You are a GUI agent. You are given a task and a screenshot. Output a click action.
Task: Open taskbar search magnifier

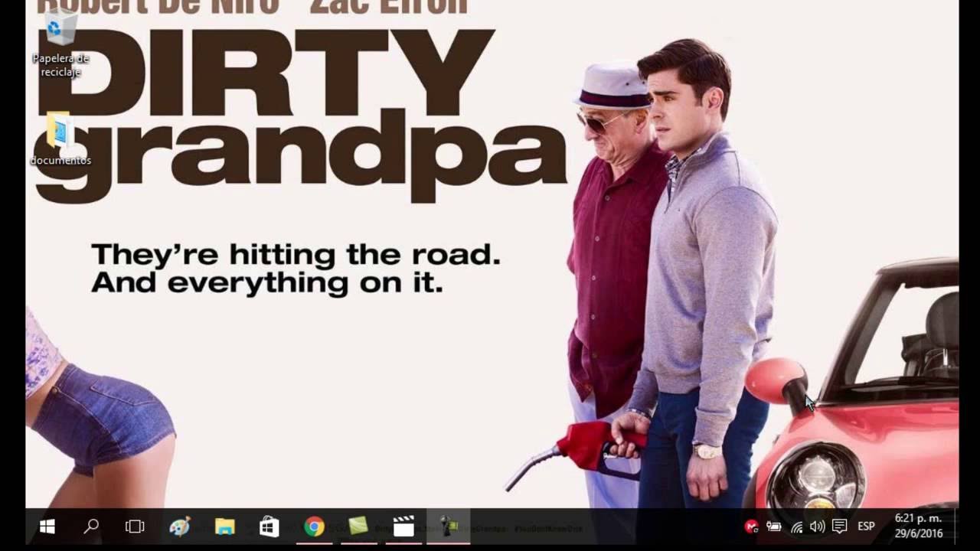point(91,527)
